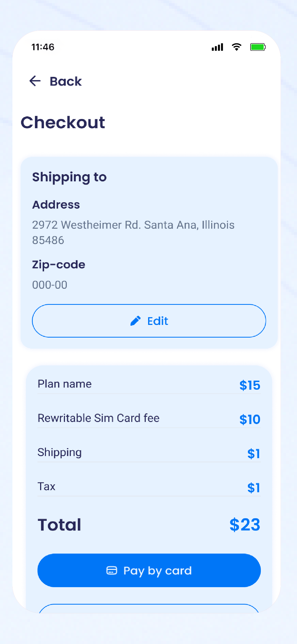Image resolution: width=297 pixels, height=644 pixels.
Task: Tap the Shipping cost row
Action: point(149,453)
